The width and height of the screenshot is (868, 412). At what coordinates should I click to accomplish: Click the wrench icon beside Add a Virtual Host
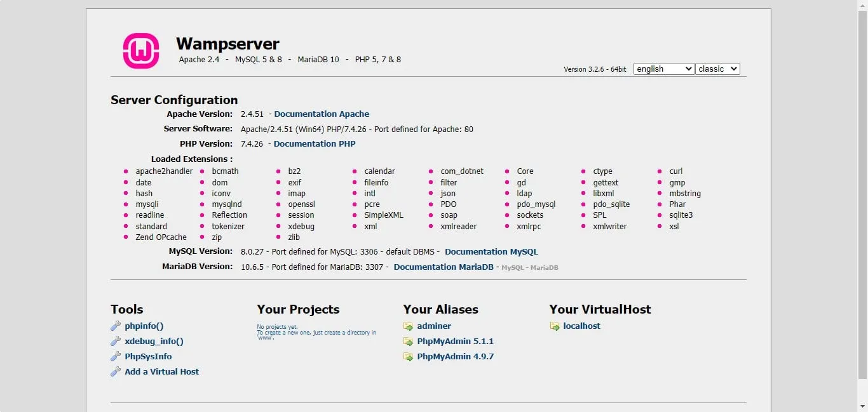click(116, 372)
